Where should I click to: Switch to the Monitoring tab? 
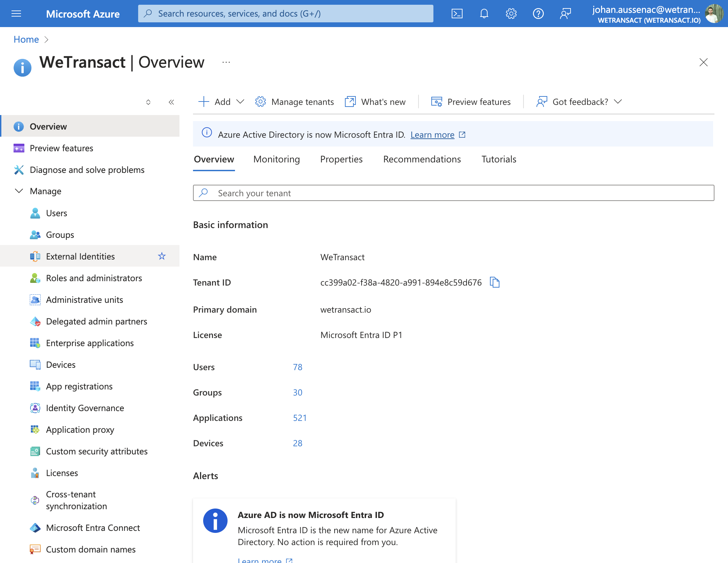tap(277, 159)
